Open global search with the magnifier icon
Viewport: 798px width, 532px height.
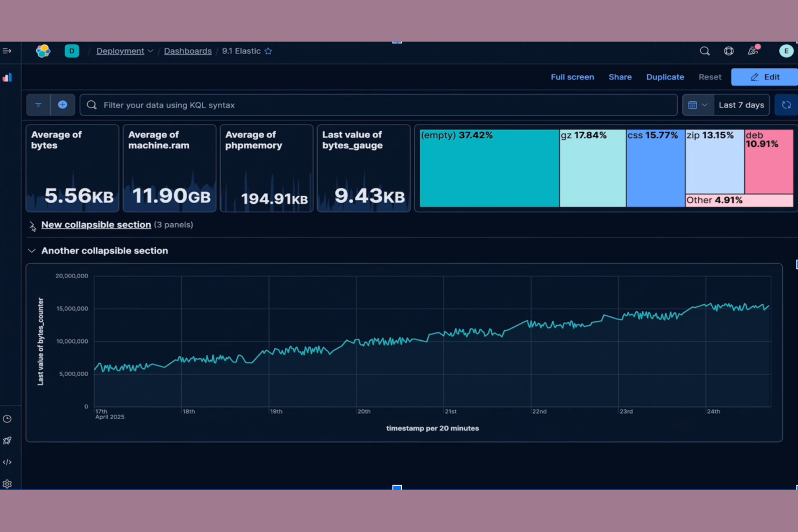click(705, 51)
